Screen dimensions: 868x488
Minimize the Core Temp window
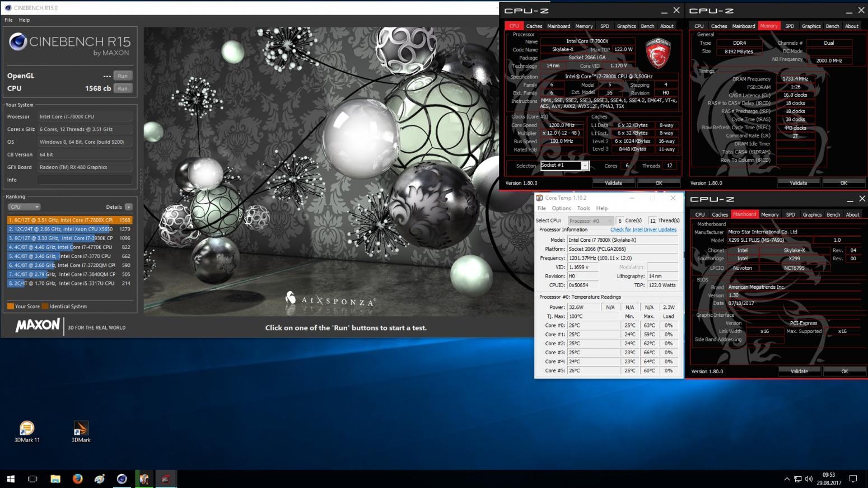coord(632,198)
